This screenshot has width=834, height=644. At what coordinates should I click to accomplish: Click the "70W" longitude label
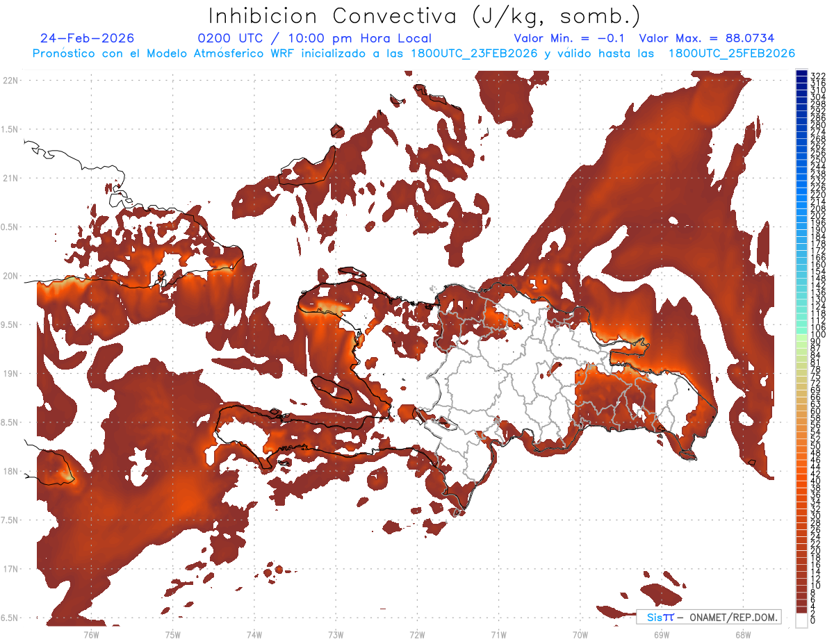[580, 635]
